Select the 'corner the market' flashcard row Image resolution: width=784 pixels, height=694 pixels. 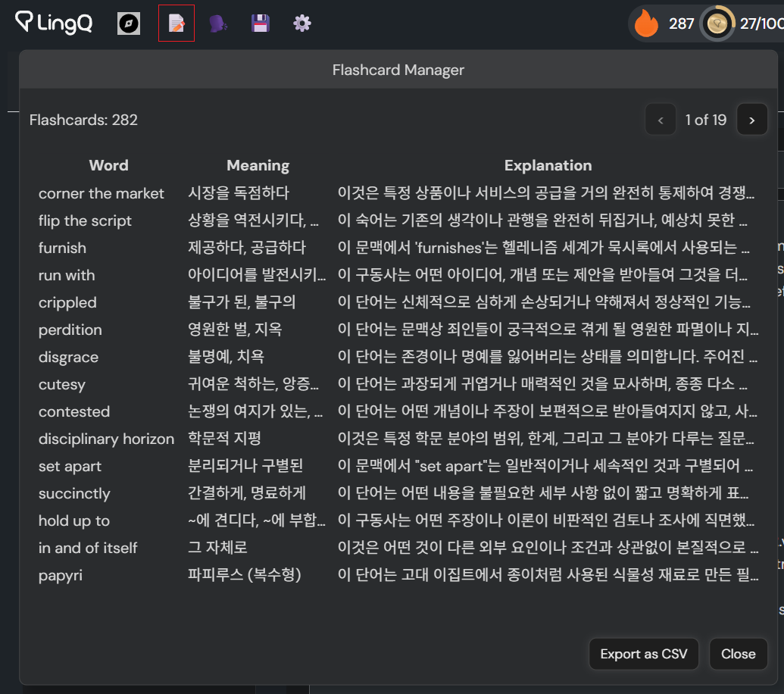(x=102, y=193)
